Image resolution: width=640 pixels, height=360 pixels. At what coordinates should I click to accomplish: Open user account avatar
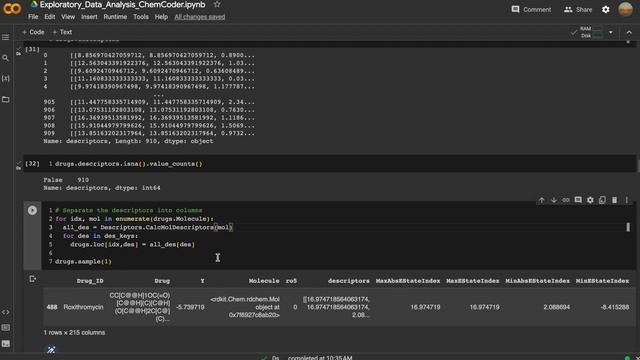[625, 9]
